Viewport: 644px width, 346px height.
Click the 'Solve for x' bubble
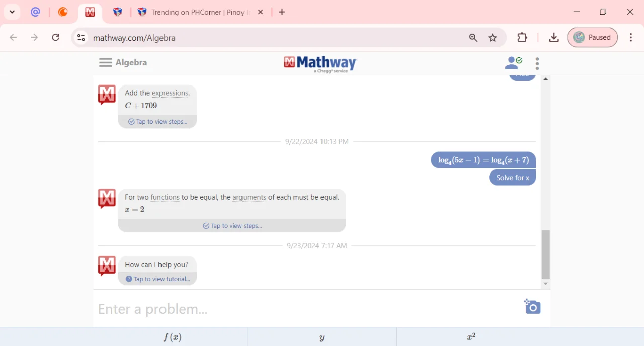point(513,178)
